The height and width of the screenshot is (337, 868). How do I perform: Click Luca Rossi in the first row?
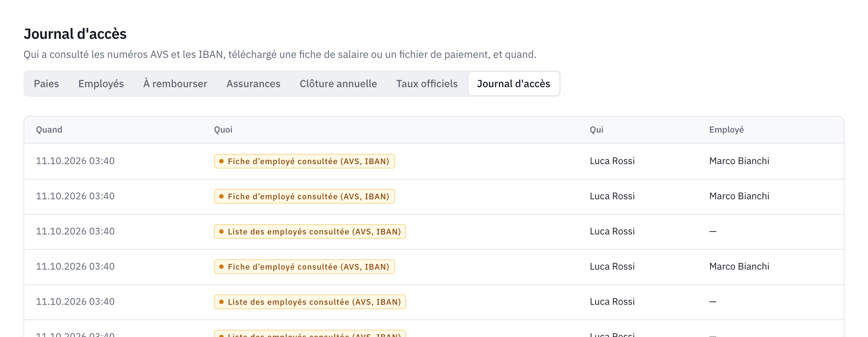click(612, 161)
